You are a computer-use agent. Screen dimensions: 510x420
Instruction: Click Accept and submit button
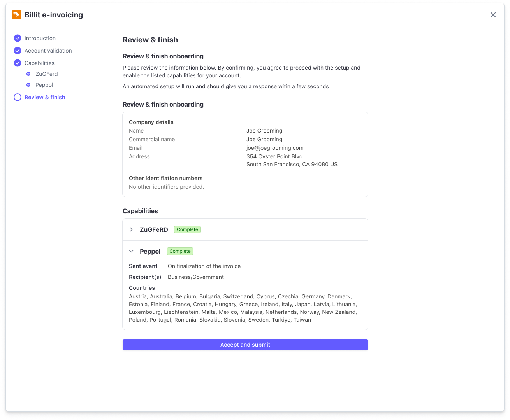click(x=245, y=345)
